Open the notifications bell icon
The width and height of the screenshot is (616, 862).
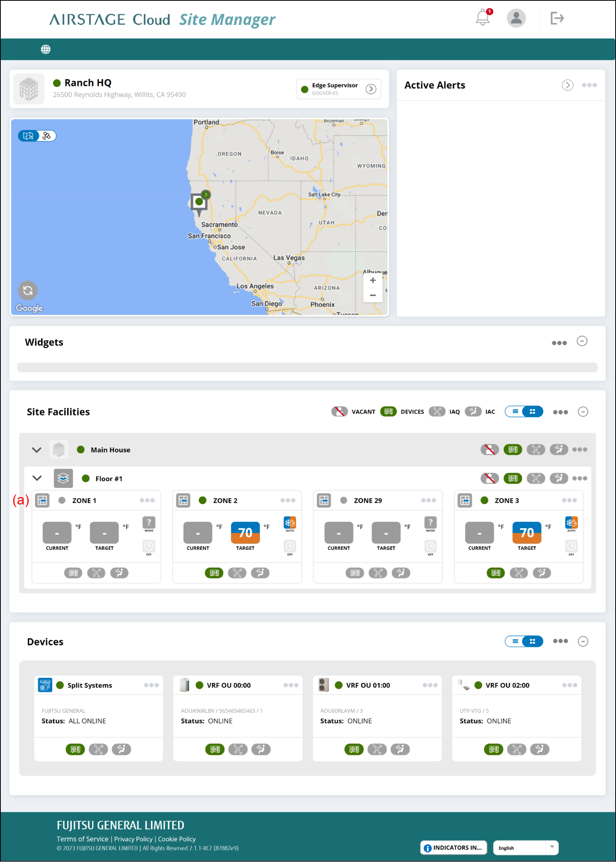[483, 18]
